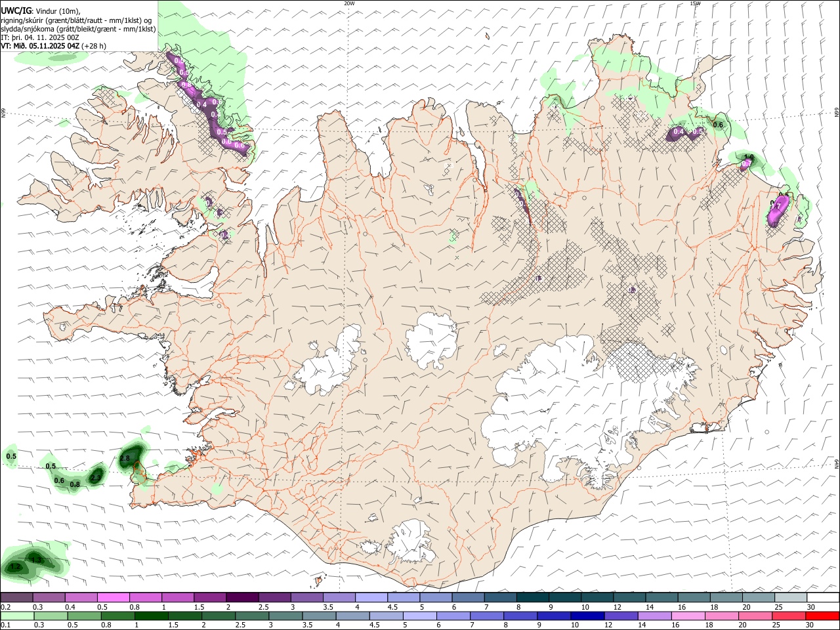Click the "1.0" precipitation value in the northeast
Image resolution: width=840 pixels, height=630 pixels.
749,157
